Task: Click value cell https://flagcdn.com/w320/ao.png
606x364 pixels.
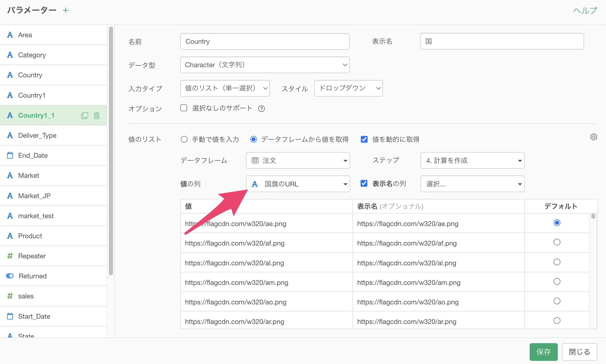Action: point(267,302)
